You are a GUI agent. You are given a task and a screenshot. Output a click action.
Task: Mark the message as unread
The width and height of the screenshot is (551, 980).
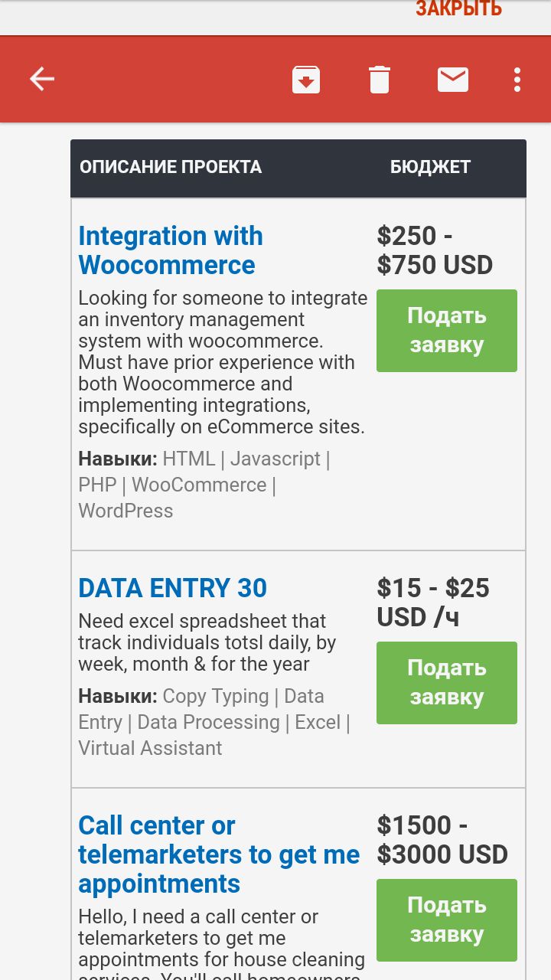453,80
